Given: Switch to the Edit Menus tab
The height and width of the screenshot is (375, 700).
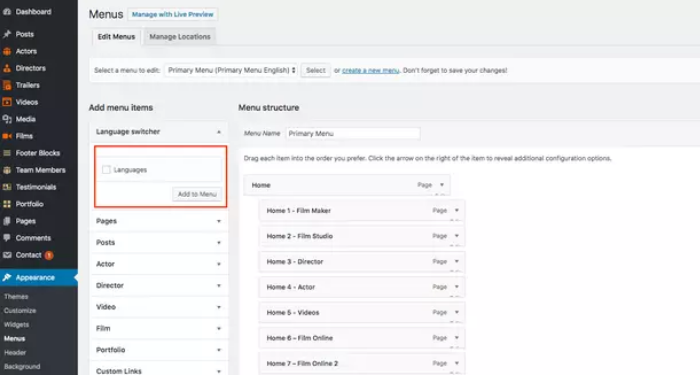Looking at the screenshot, I should coord(117,37).
